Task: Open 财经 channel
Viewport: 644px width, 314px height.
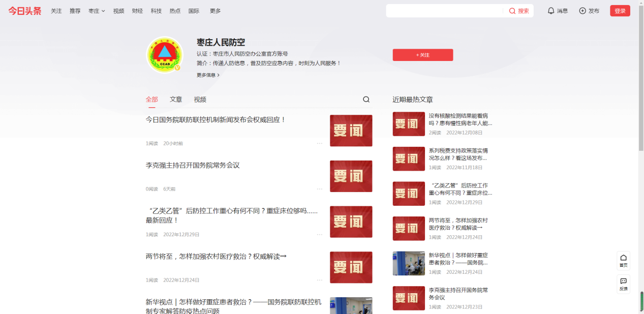Action: pyautogui.click(x=137, y=11)
